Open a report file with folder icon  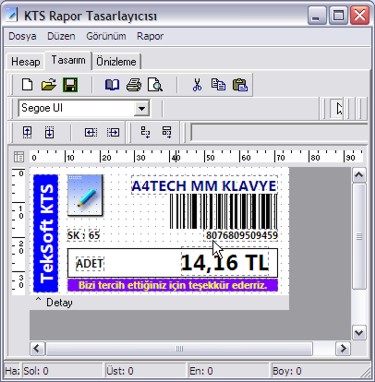(49, 85)
